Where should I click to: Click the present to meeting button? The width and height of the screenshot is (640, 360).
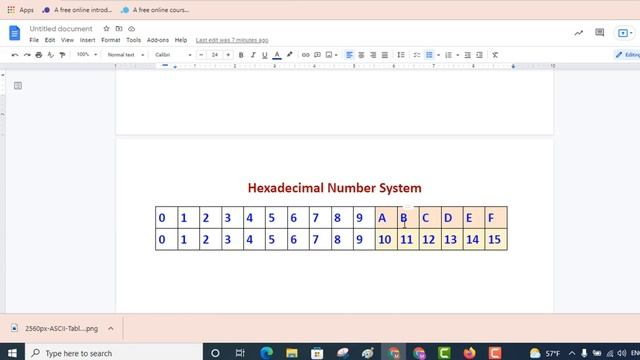[624, 33]
